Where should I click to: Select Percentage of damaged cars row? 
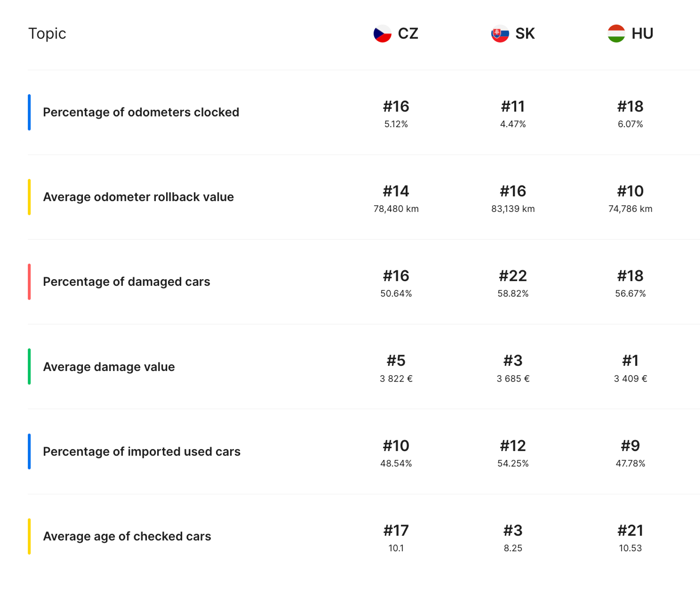click(126, 282)
